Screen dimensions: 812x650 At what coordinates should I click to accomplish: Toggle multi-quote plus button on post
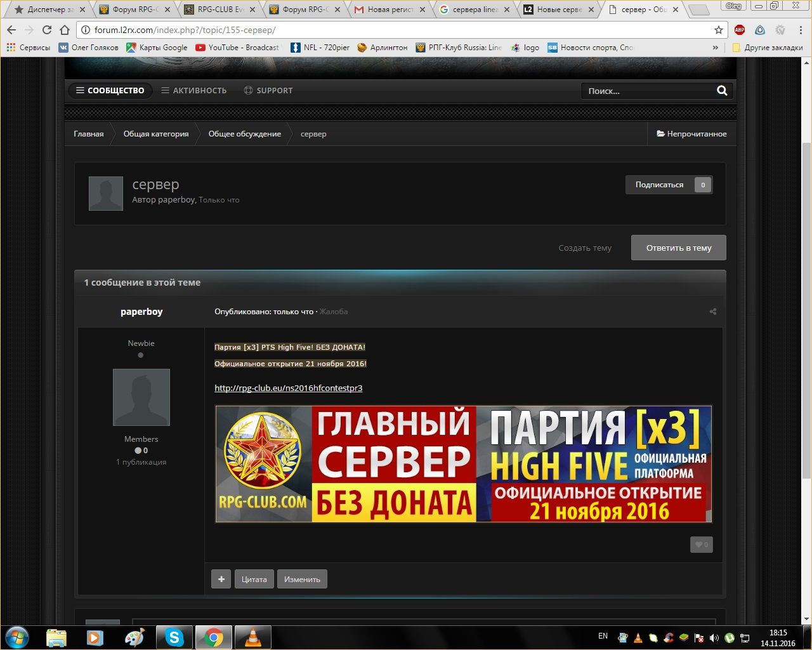tap(221, 579)
